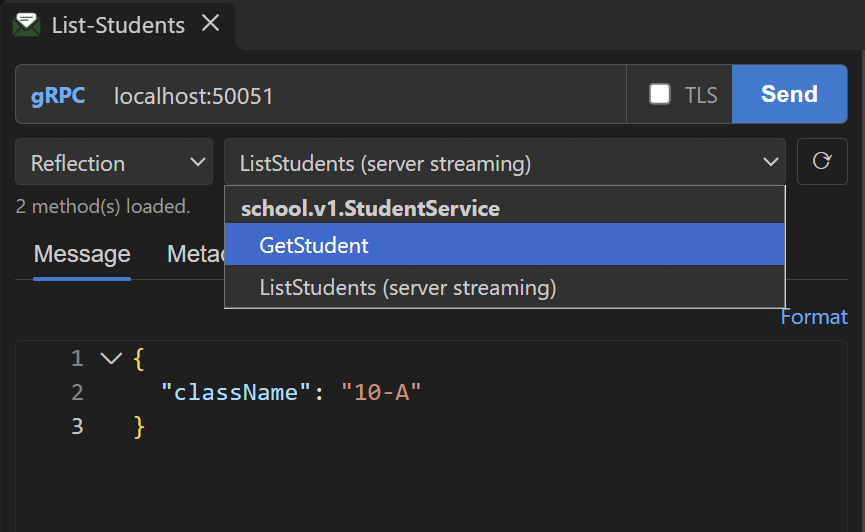Switch to the Metadata tab
Viewport: 865px width, 532px height.
pyautogui.click(x=195, y=254)
